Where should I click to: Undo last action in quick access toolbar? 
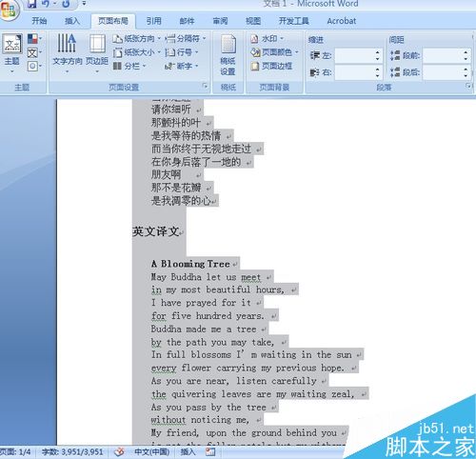[x=46, y=4]
